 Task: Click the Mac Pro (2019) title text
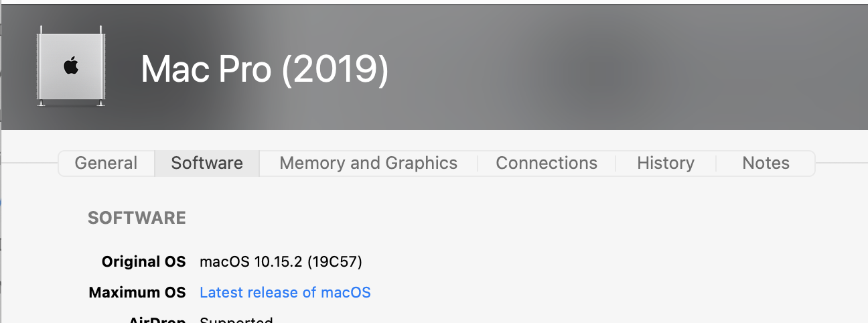(265, 69)
